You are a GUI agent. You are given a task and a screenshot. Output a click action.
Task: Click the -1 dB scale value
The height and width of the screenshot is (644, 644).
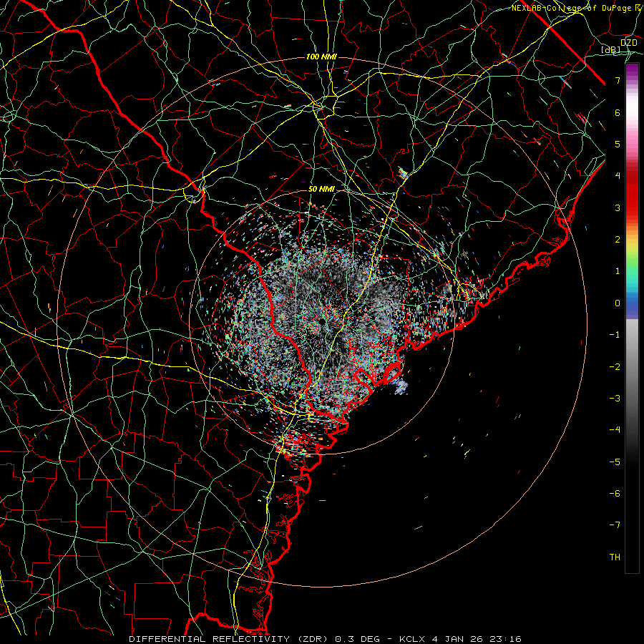coord(615,335)
